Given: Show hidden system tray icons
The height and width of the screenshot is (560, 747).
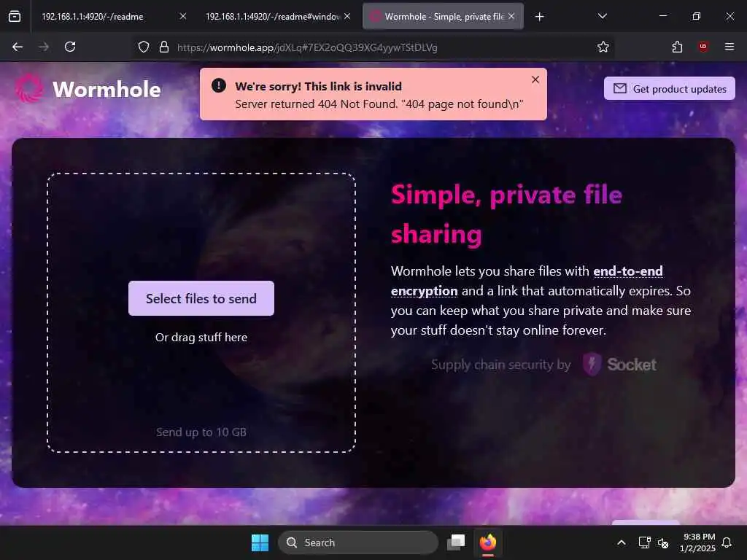Looking at the screenshot, I should tap(622, 542).
